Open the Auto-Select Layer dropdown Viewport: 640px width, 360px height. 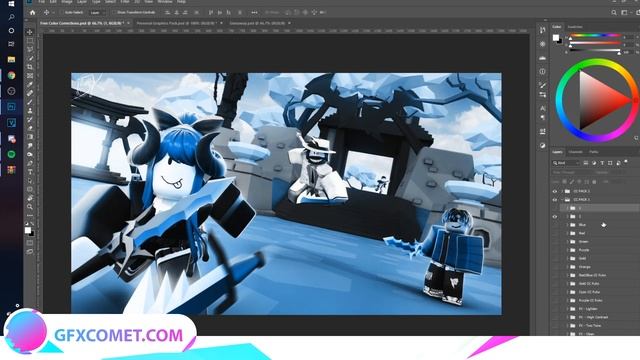click(99, 13)
